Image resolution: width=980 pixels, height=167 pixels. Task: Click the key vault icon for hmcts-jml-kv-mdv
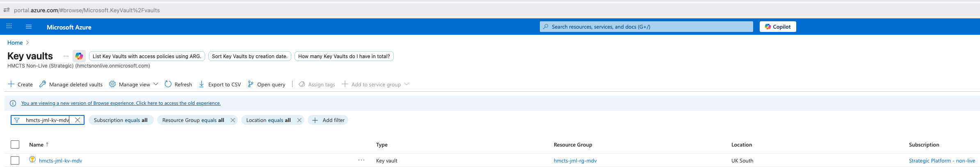pos(32,160)
